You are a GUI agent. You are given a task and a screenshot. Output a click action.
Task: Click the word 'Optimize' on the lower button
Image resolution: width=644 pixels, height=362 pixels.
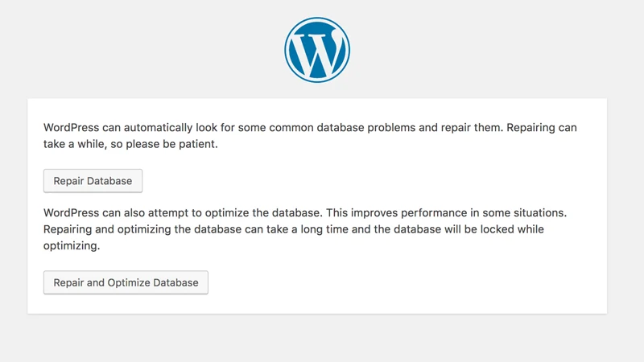point(129,283)
